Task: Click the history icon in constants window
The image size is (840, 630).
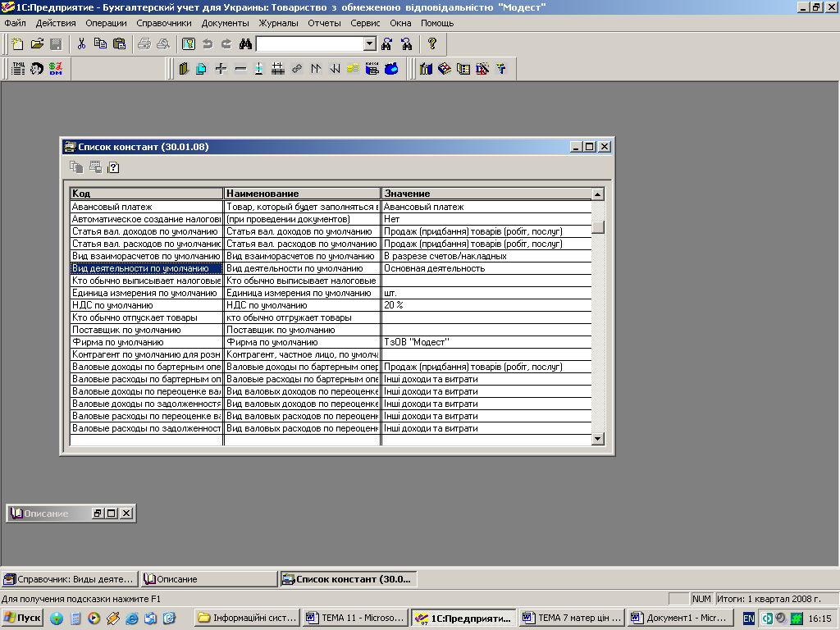Action: point(95,167)
